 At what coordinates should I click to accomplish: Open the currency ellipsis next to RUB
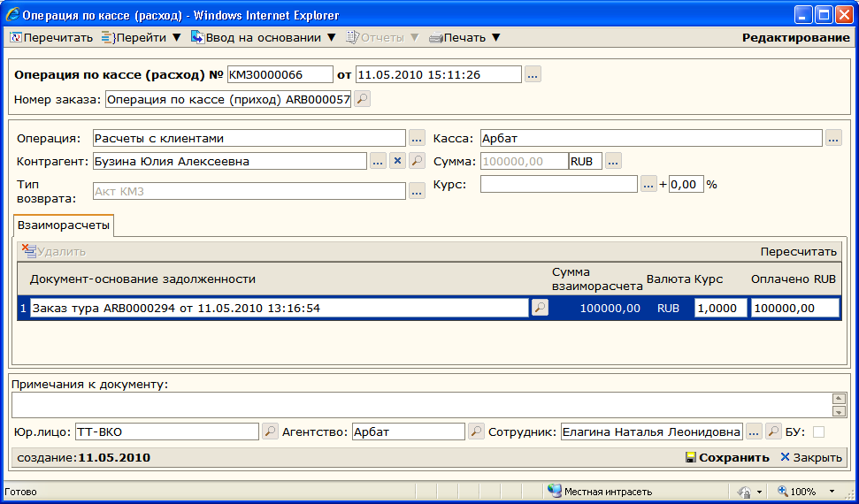(614, 161)
